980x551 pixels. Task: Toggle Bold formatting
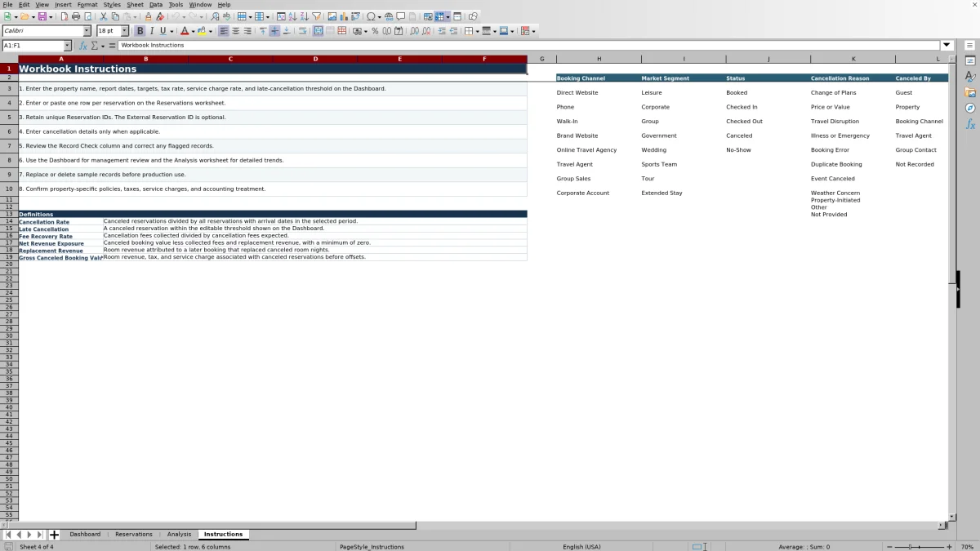(140, 31)
